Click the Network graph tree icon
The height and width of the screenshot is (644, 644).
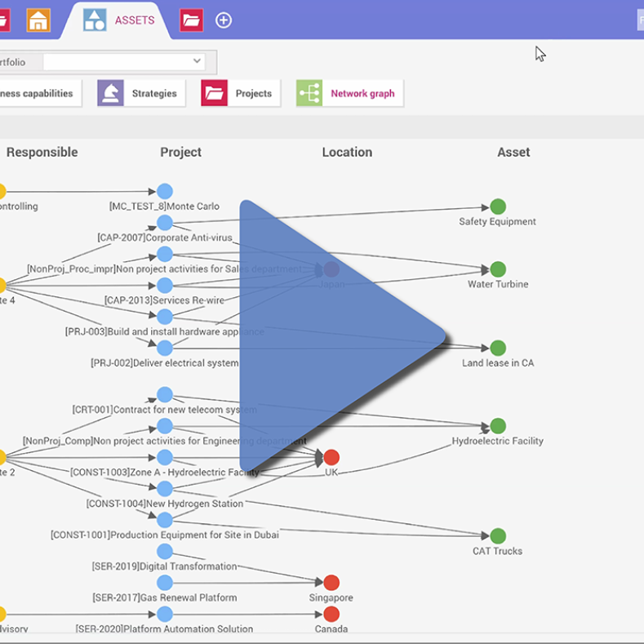click(309, 93)
